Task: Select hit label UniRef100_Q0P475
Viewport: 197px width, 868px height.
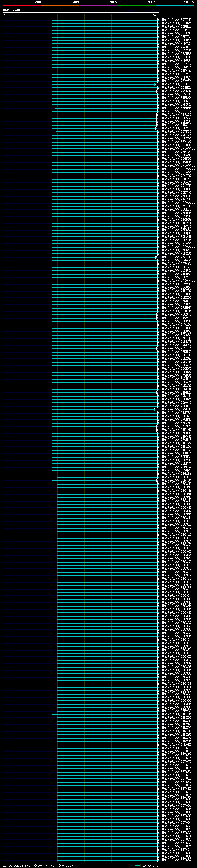Action: pos(176,135)
